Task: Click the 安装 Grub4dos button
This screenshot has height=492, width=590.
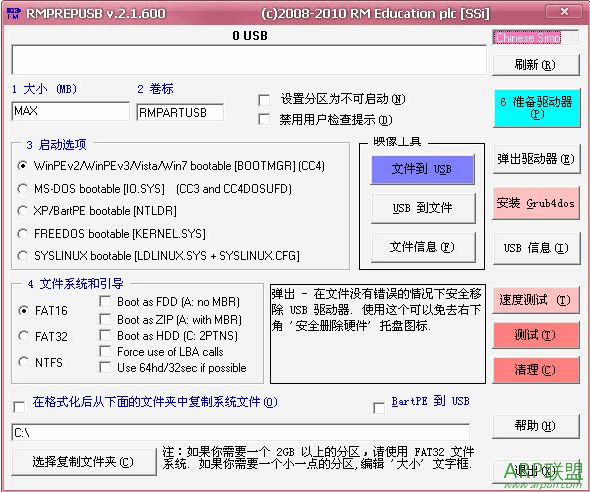Action: [x=536, y=203]
